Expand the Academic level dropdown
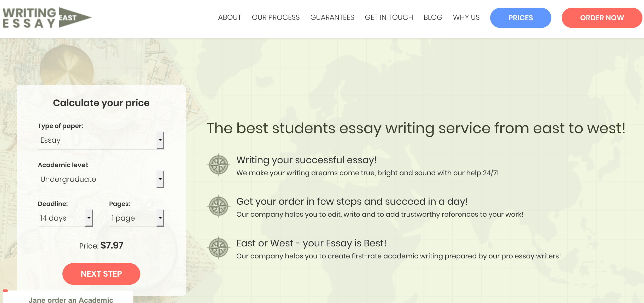 point(101,179)
